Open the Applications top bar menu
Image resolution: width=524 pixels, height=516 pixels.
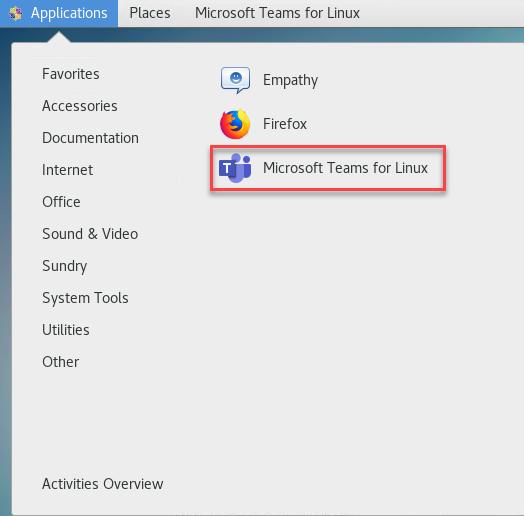[59, 13]
